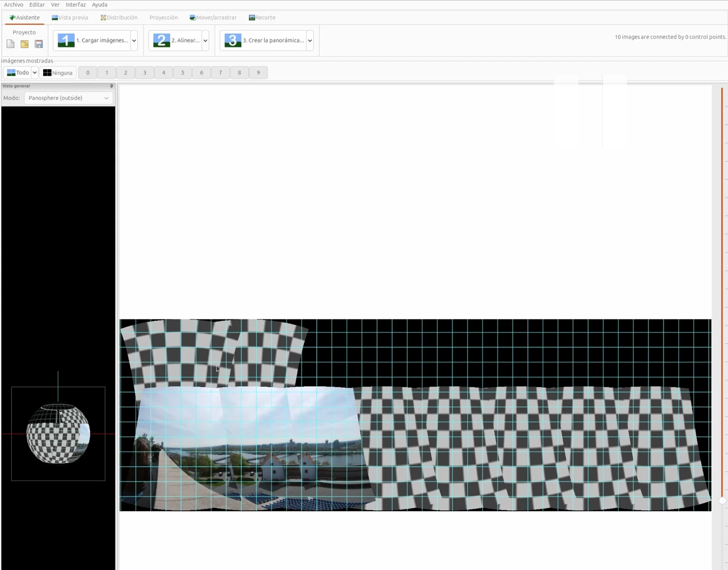Click the panosphere globe in overview panel
This screenshot has height=570, width=728.
coord(58,434)
